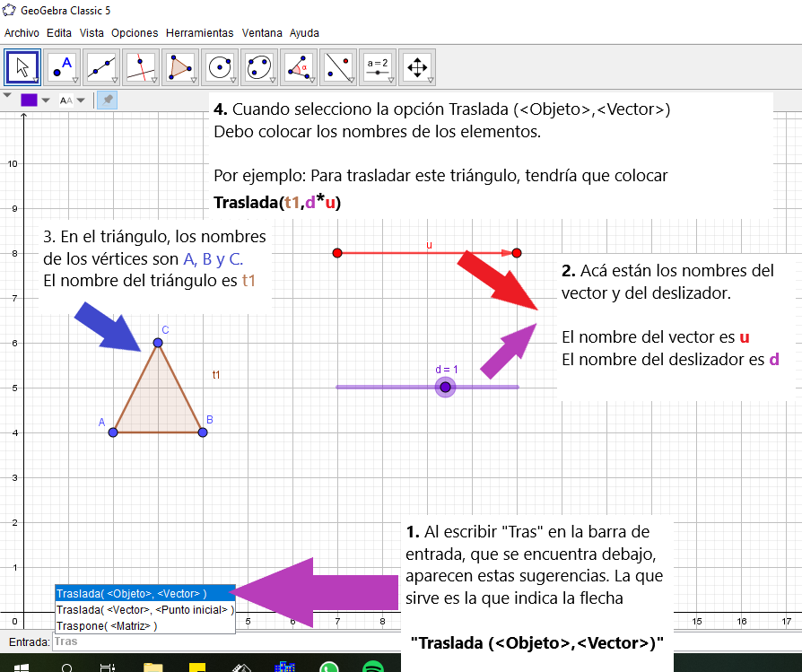Select the start point of vector u
The height and width of the screenshot is (672, 802).
[x=337, y=253]
